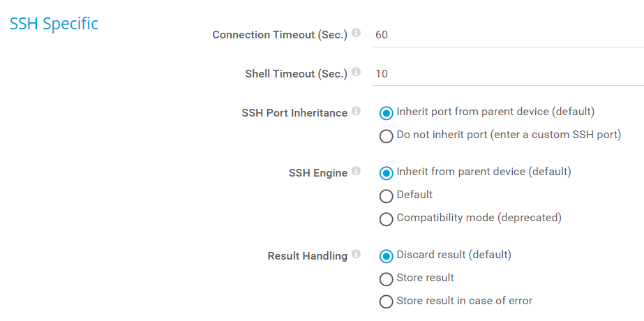Choose Inherit from parent device SSH engine
This screenshot has width=644, height=321.
[x=386, y=173]
